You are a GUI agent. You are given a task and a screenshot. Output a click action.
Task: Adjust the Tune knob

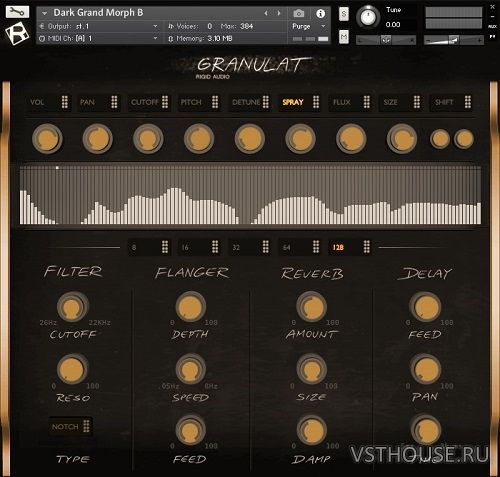368,17
